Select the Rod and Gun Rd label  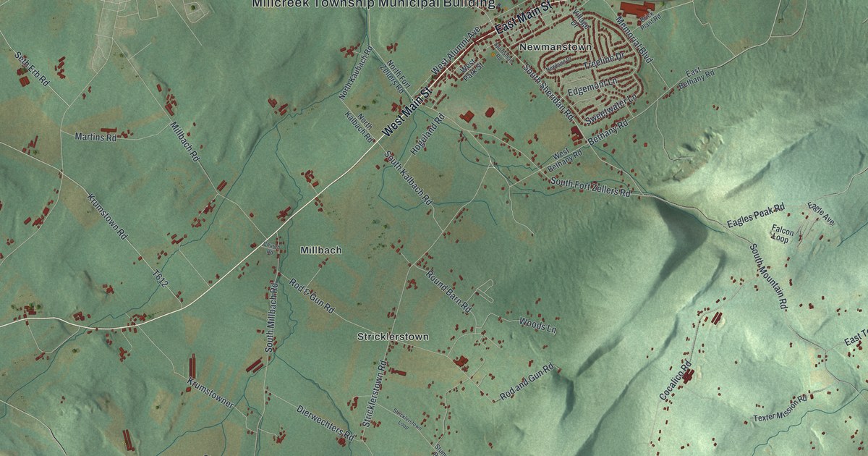coord(527,382)
